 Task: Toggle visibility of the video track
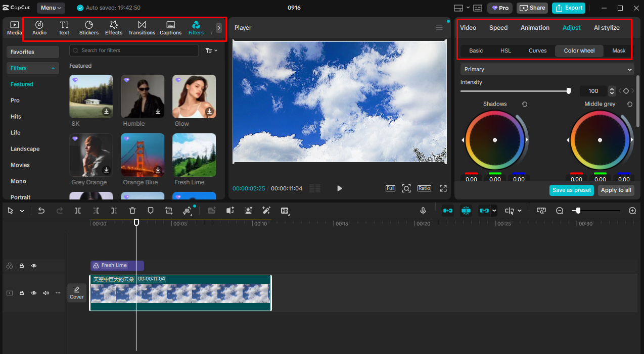point(33,293)
